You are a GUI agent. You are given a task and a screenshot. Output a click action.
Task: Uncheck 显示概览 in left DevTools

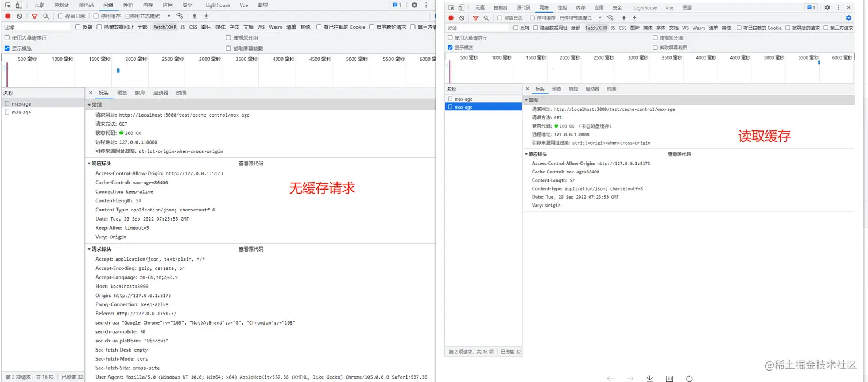point(7,48)
